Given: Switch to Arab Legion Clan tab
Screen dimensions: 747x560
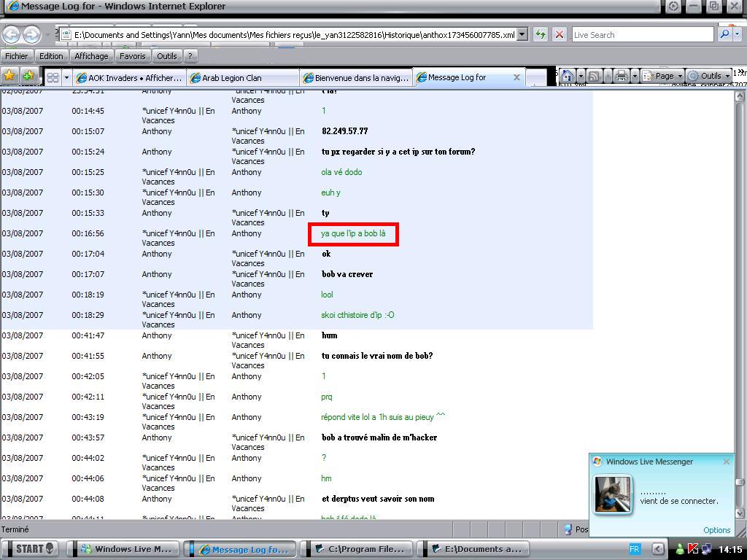Looking at the screenshot, I should point(242,77).
